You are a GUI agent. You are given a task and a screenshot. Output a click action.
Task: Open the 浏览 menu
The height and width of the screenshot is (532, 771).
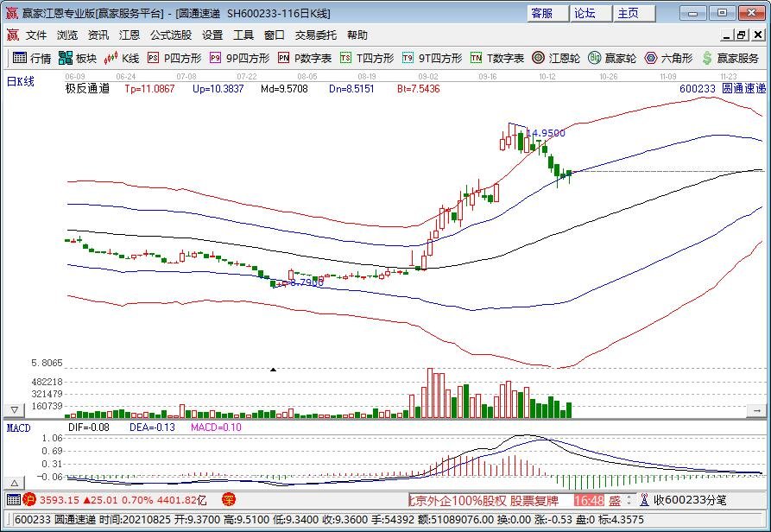(66, 35)
